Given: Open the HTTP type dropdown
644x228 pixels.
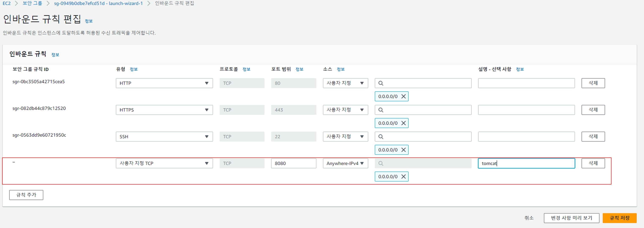Looking at the screenshot, I should click(x=164, y=83).
